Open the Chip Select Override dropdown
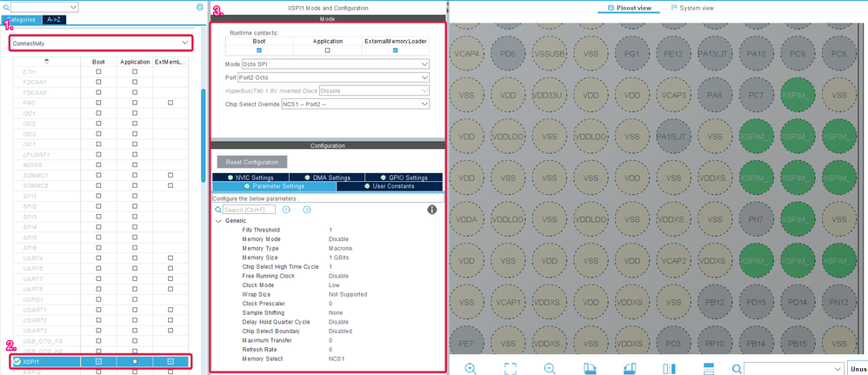This screenshot has width=868, height=375. click(x=356, y=104)
